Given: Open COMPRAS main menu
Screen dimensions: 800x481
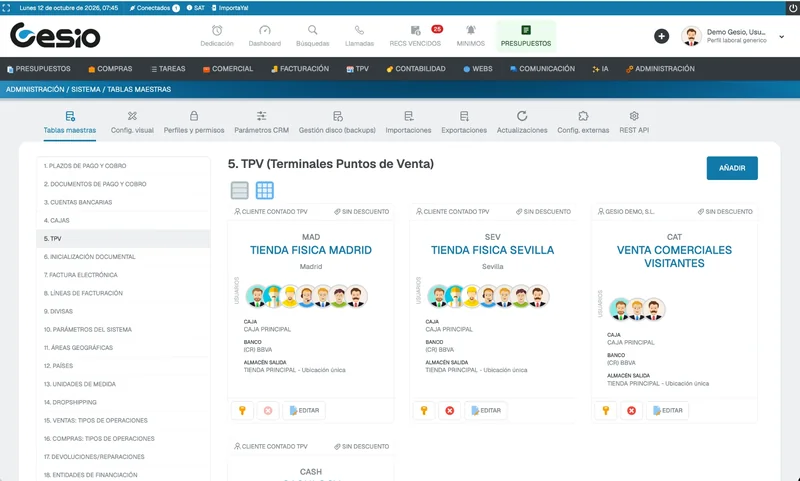Looking at the screenshot, I should pyautogui.click(x=110, y=69).
